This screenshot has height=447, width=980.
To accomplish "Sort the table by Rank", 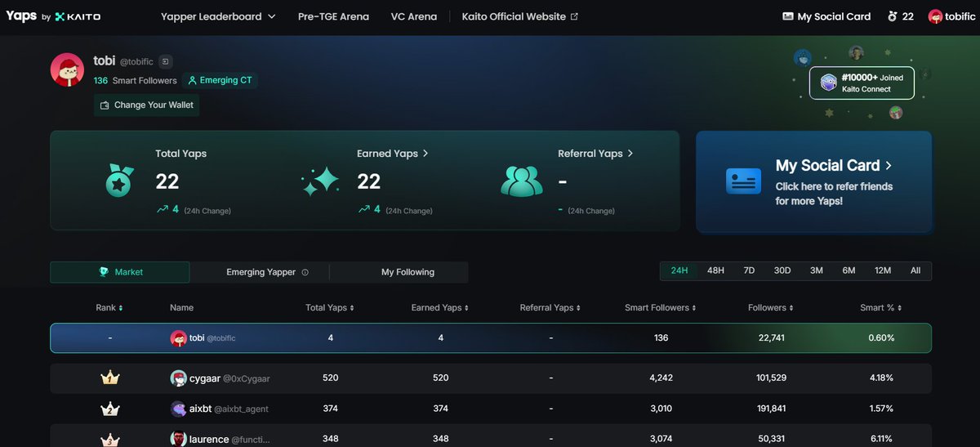I will coord(109,308).
